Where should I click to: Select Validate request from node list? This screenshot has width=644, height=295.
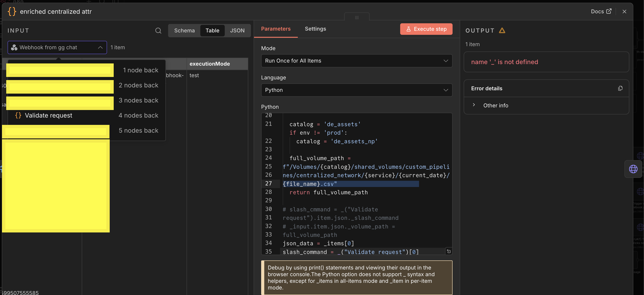(x=48, y=115)
